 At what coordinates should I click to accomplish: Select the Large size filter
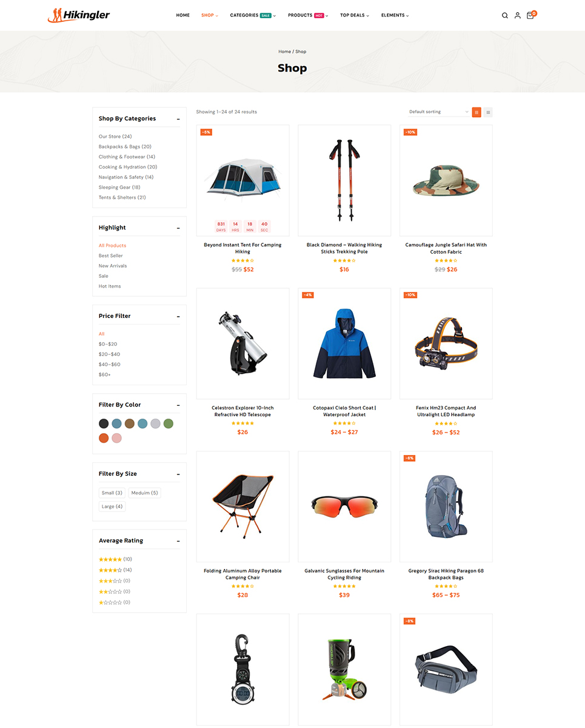[112, 507]
